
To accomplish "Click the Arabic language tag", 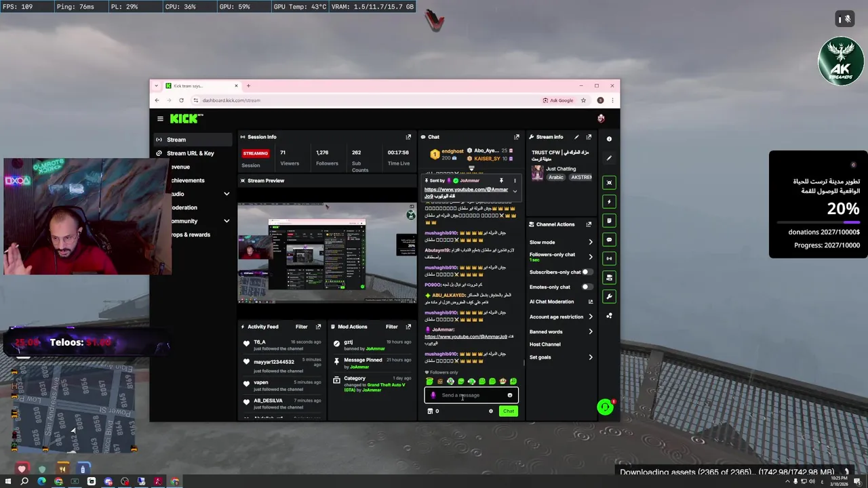I will [x=556, y=178].
